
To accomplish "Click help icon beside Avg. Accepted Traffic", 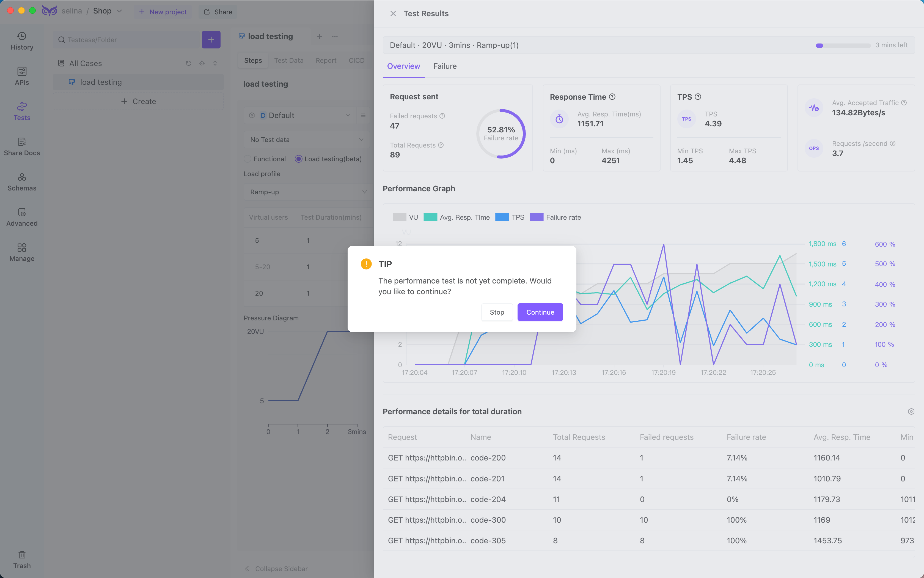I will click(904, 103).
